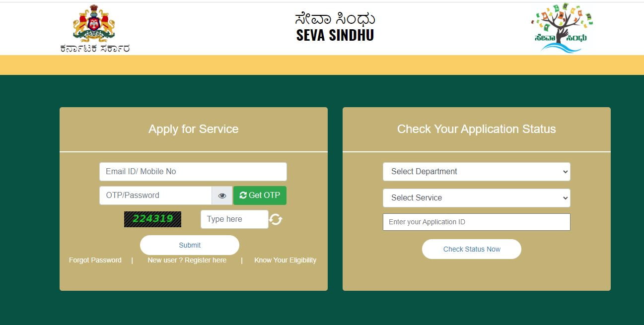Click the SEVA SINDHU title text
The image size is (644, 325).
pyautogui.click(x=335, y=35)
